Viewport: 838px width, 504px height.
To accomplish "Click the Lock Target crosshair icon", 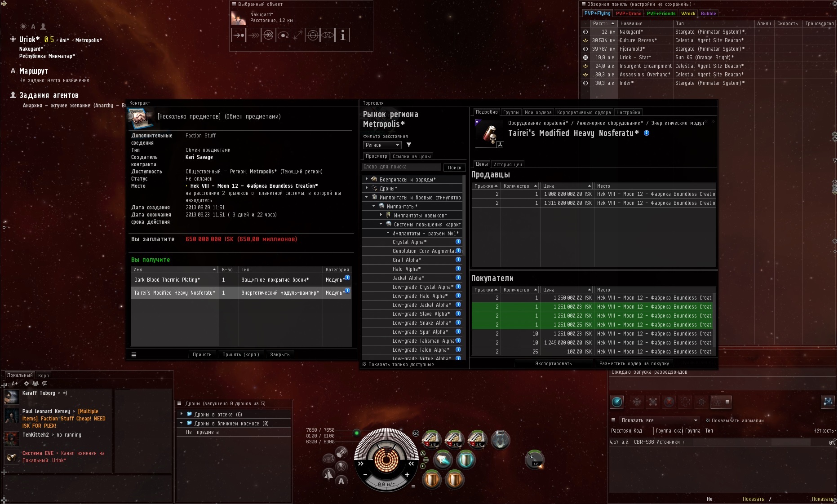I will click(312, 35).
